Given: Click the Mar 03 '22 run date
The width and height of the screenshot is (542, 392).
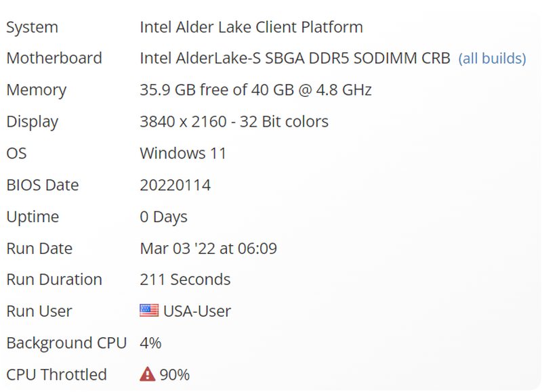Looking at the screenshot, I should click(x=208, y=248).
